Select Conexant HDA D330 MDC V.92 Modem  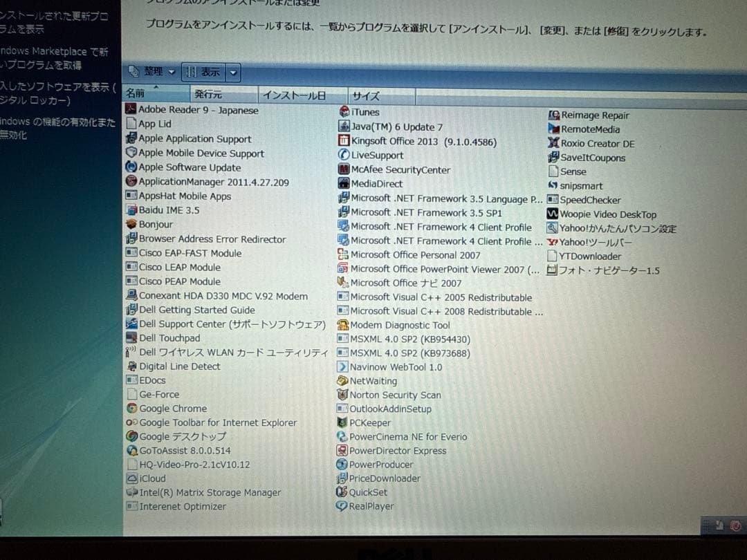tap(216, 296)
